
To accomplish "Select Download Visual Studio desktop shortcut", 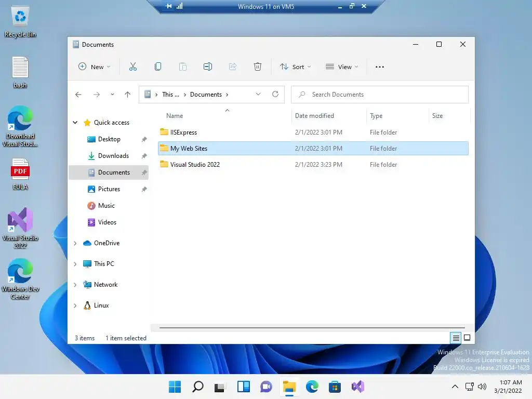I will [20, 126].
